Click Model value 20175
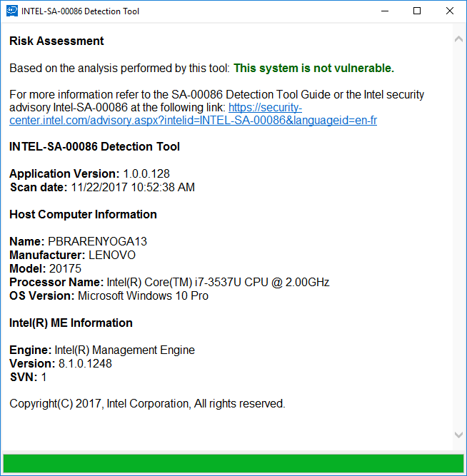Image resolution: width=467 pixels, height=476 pixels. tap(65, 268)
